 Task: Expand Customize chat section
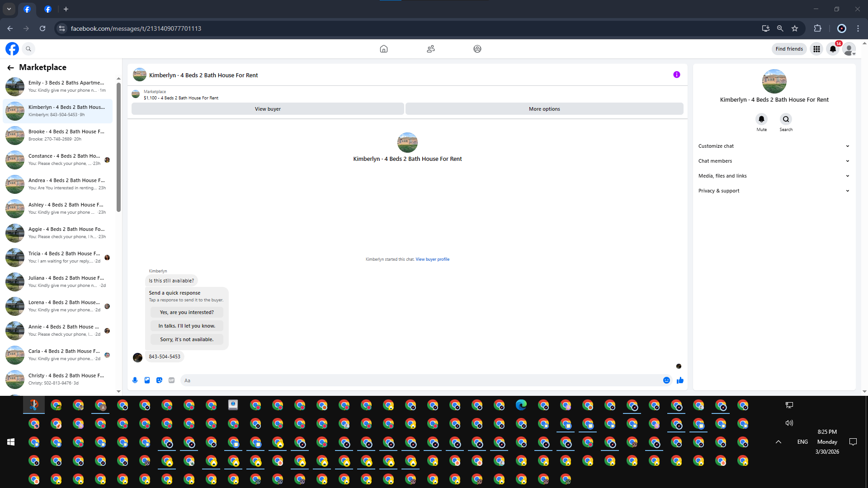click(773, 146)
